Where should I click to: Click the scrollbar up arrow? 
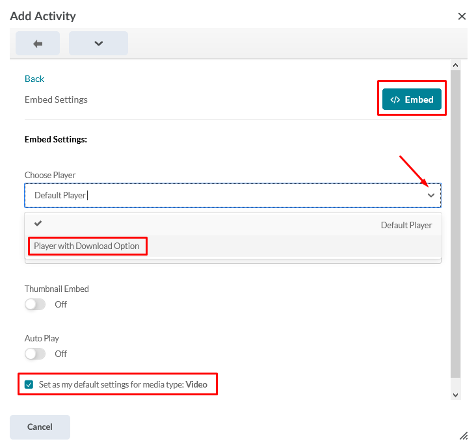[x=455, y=65]
